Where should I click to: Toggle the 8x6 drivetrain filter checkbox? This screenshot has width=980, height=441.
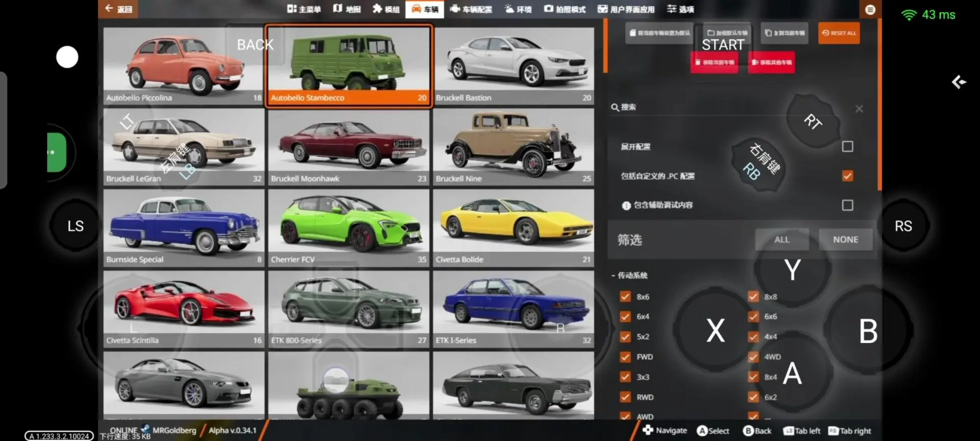coord(625,297)
